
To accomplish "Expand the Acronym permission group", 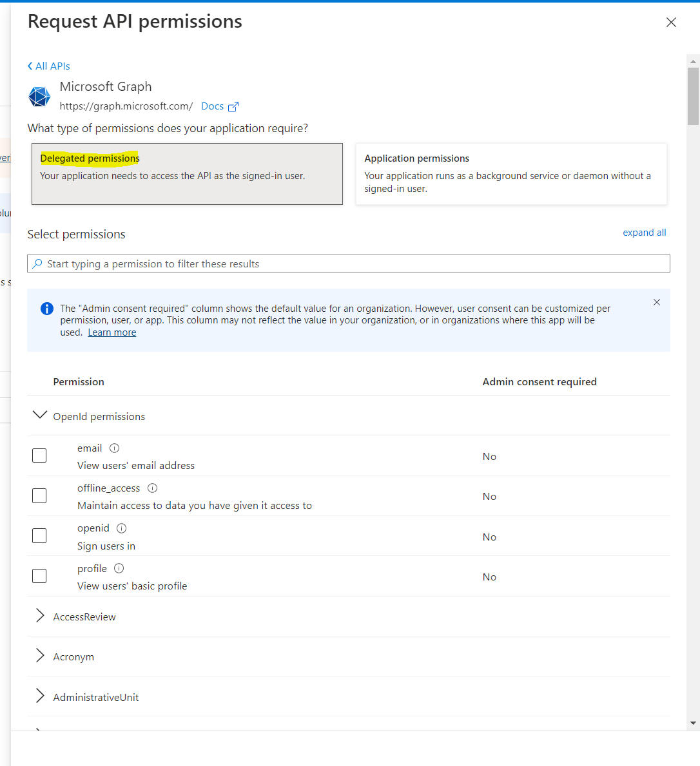I will tap(40, 656).
